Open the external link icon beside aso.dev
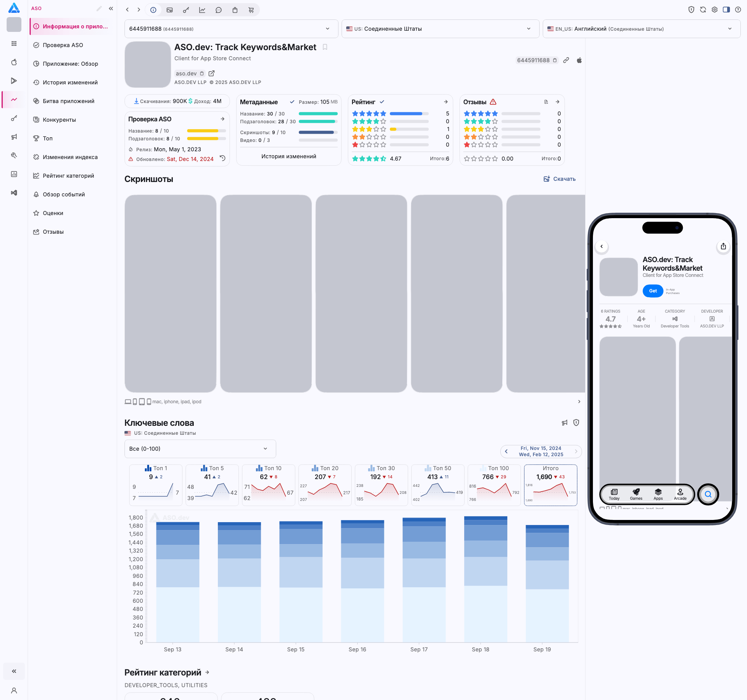This screenshot has width=747, height=700. tap(212, 73)
